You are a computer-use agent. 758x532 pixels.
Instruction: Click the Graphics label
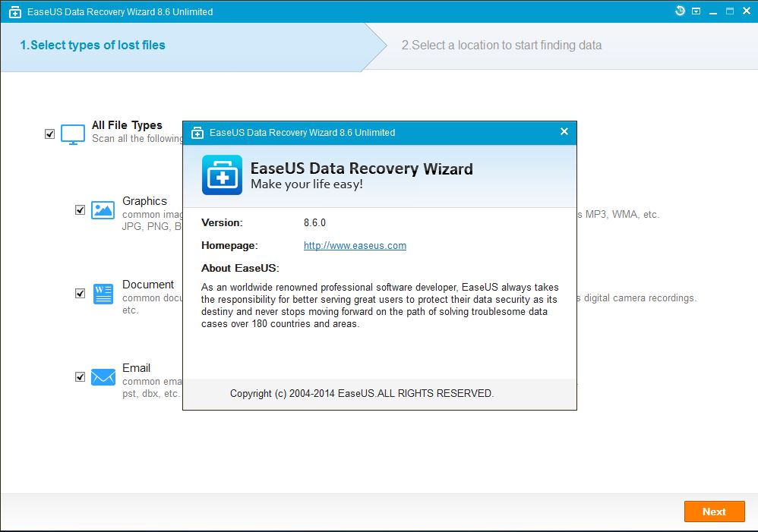144,201
